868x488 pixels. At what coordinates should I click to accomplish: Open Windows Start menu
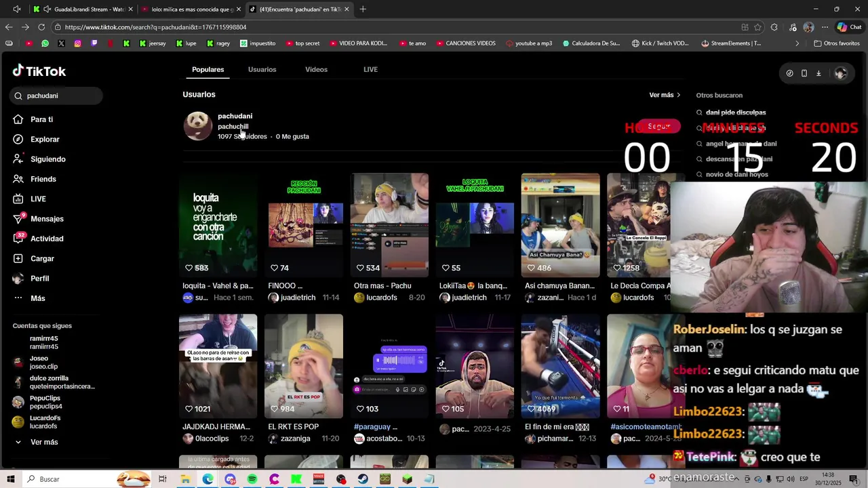point(11,479)
